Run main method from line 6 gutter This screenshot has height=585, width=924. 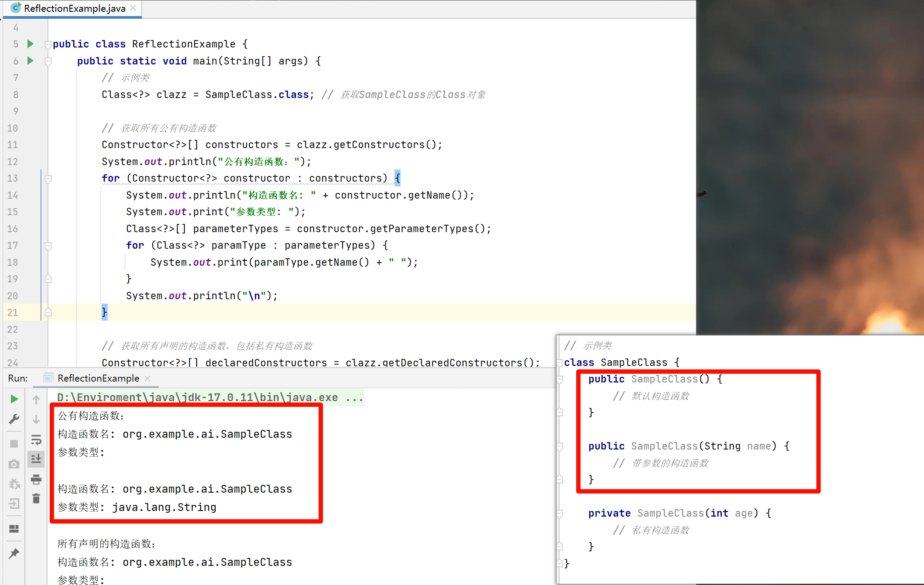pyautogui.click(x=30, y=61)
